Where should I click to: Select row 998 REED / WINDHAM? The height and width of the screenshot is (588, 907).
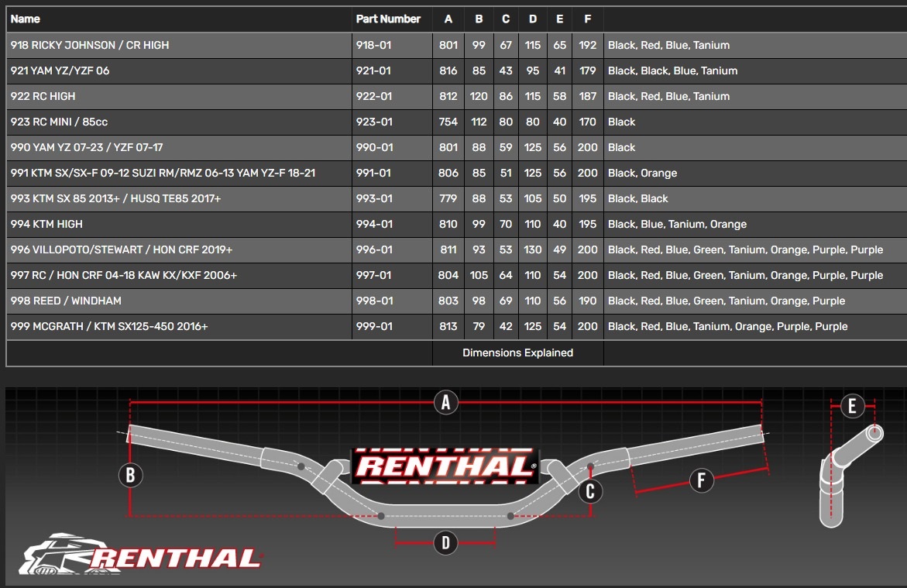click(x=456, y=301)
